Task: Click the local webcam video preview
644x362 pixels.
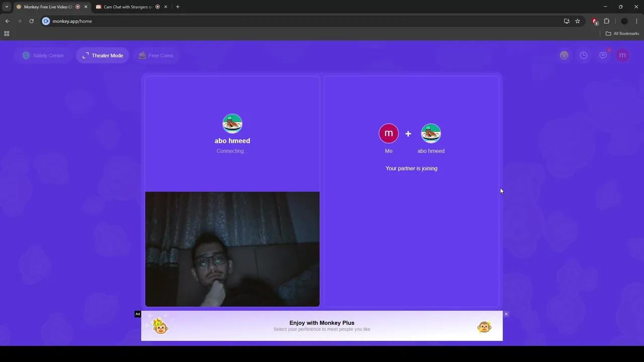Action: point(232,249)
